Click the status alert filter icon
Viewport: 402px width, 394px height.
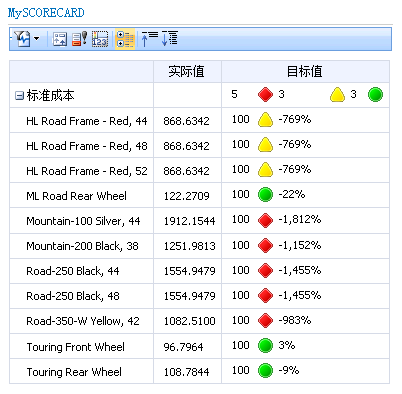tap(79, 39)
